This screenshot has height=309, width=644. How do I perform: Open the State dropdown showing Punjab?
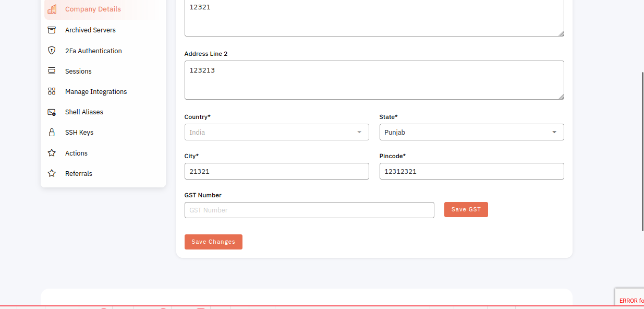[471, 132]
